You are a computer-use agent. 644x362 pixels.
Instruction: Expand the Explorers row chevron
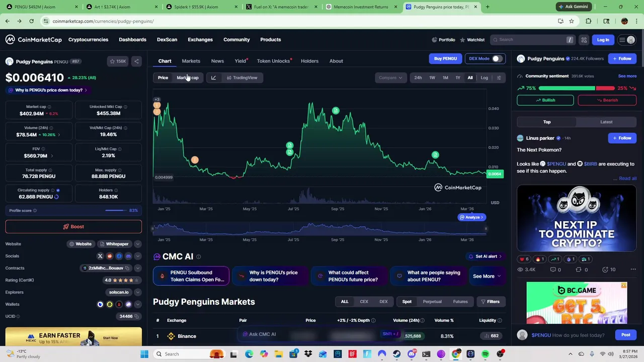point(137,292)
